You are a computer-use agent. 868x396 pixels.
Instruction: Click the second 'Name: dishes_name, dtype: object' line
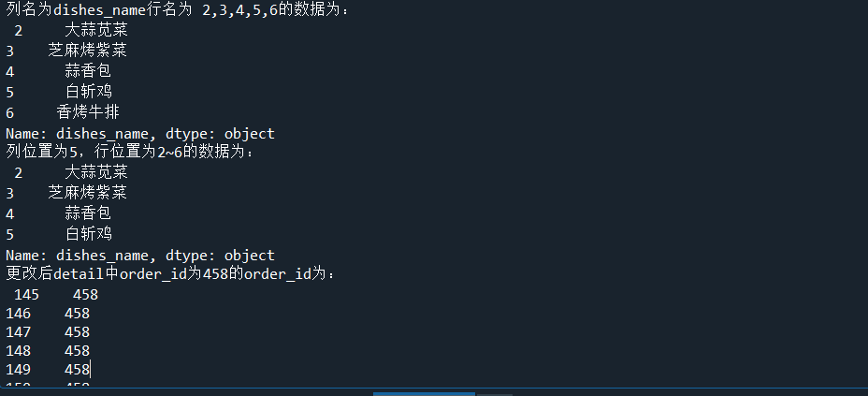[140, 256]
